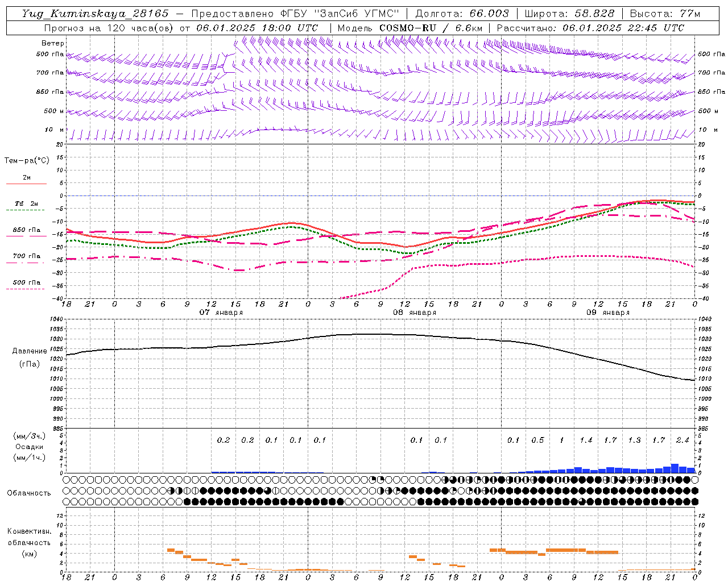Click precipitation value '0.5'
Viewport: 728px width, 582px height.
click(x=537, y=440)
